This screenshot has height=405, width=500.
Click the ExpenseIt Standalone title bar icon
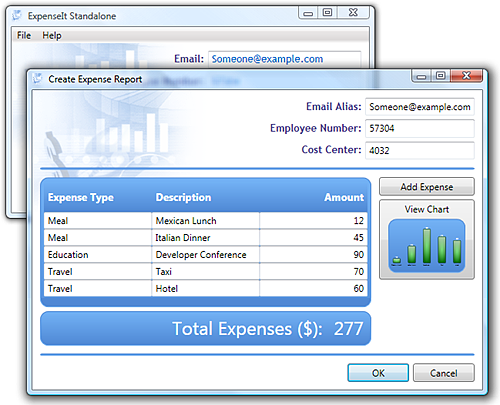pyautogui.click(x=17, y=16)
